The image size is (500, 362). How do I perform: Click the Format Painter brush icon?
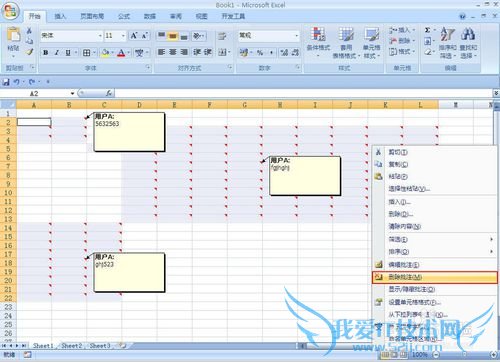tap(29, 51)
